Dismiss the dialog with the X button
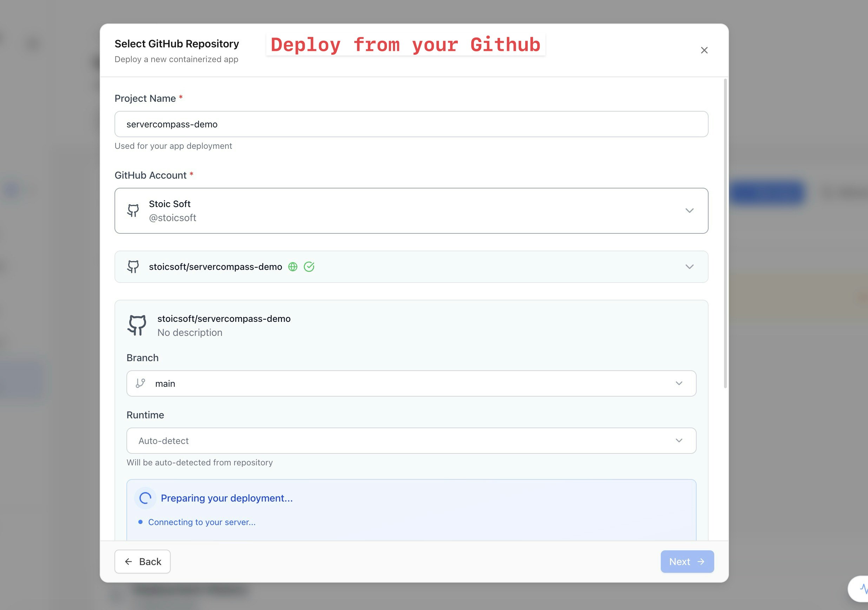The image size is (868, 610). [x=704, y=50]
